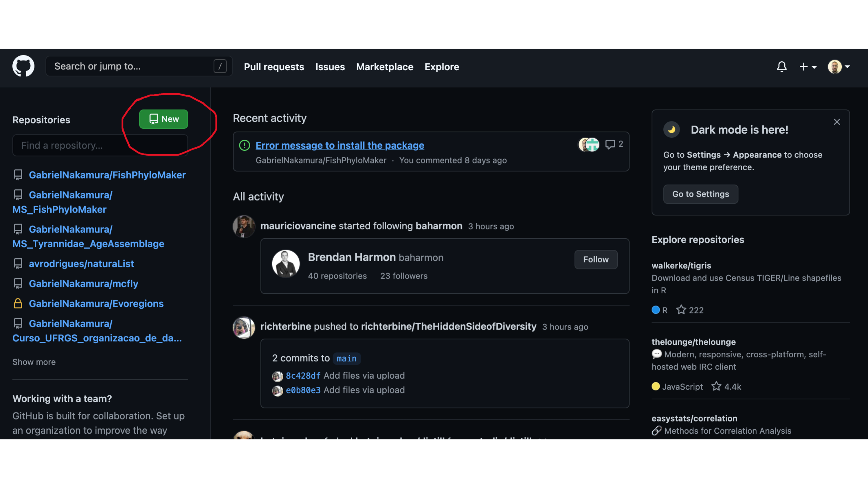Click committer avatar beside 8c428df
The width and height of the screenshot is (868, 488).
277,376
